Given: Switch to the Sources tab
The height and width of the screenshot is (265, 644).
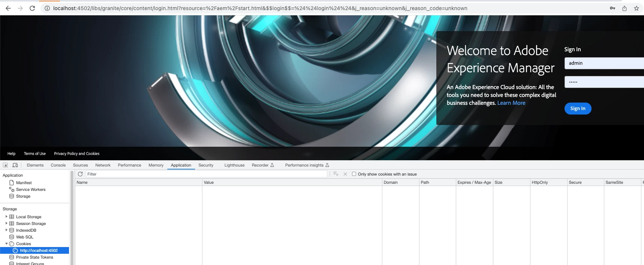Looking at the screenshot, I should point(81,165).
